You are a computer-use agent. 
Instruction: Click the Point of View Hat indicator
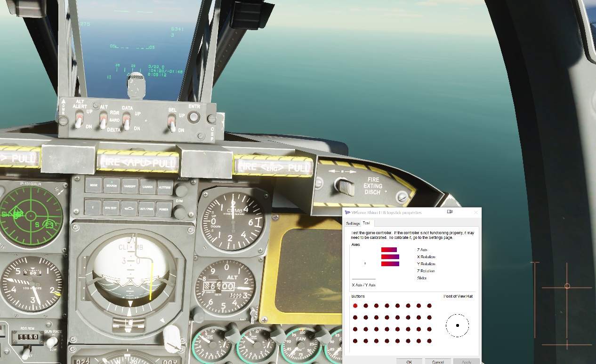pos(457,325)
